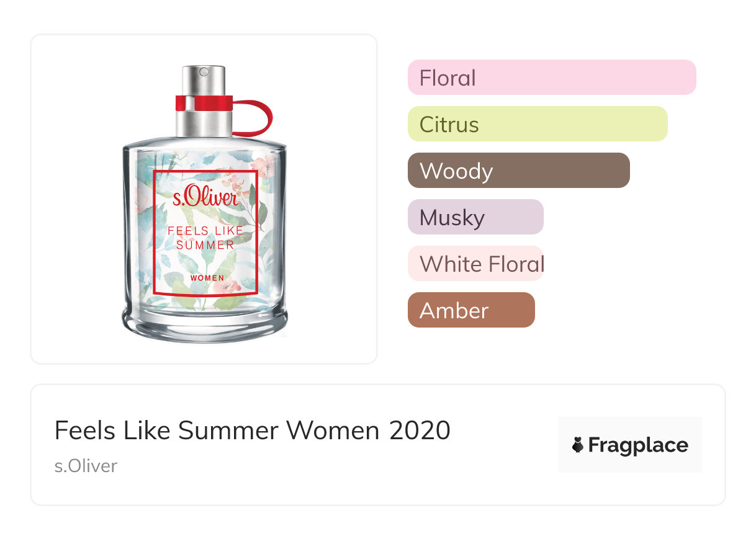Select the Musky accord bar
756x536 pixels.
click(x=475, y=217)
